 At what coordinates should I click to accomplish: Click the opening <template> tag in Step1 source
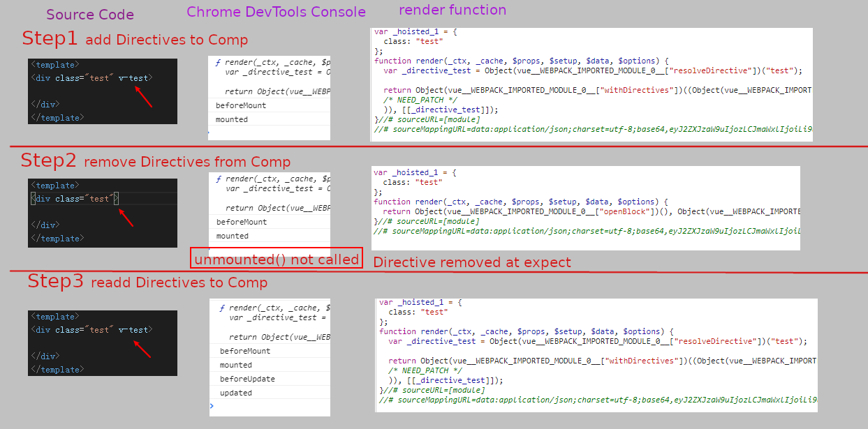point(55,65)
